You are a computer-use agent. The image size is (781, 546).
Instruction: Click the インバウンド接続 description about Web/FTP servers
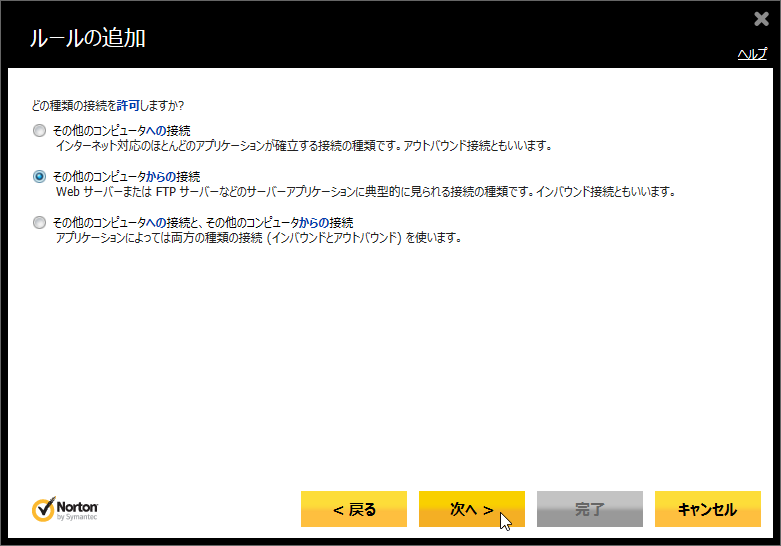pyautogui.click(x=366, y=192)
